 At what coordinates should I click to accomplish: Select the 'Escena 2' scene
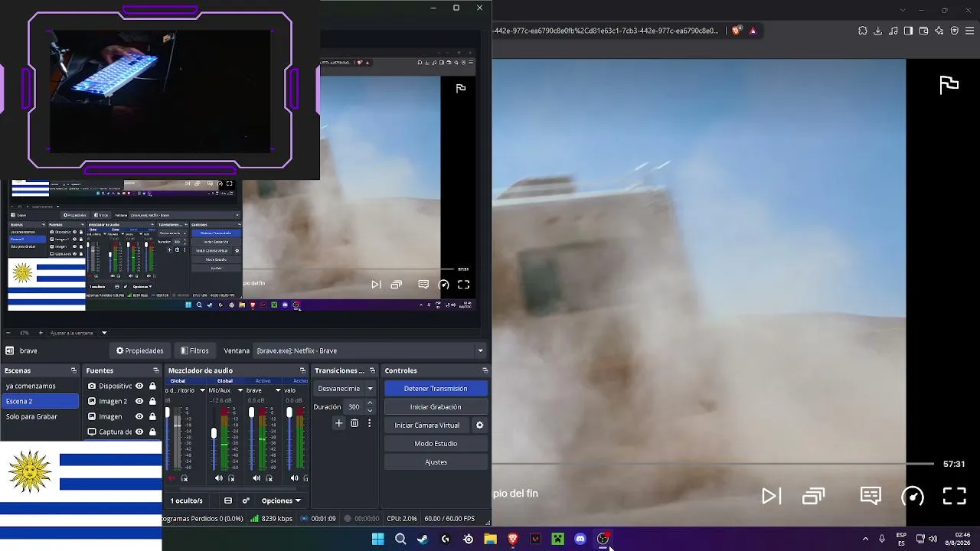40,401
